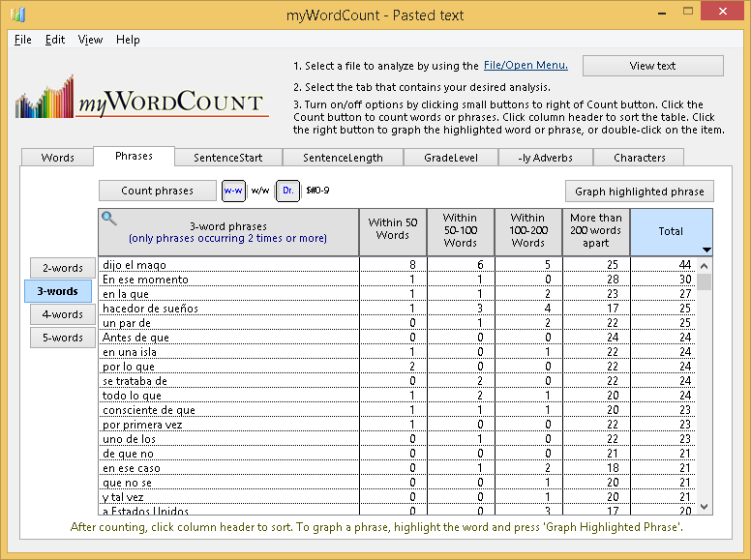Click the File/Open Menu link
Screen dimensions: 751x560
pos(526,66)
